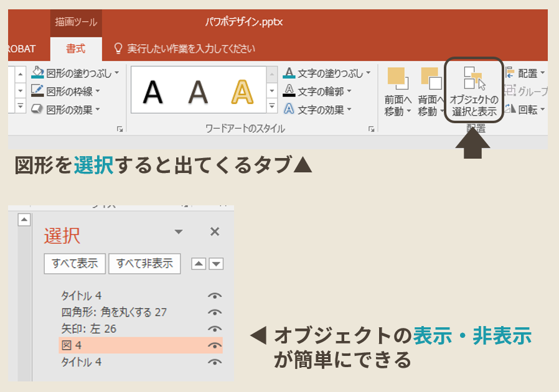Image resolution: width=559 pixels, height=392 pixels.
Task: Toggle visibility of last タイトル 4
Action: coord(215,362)
